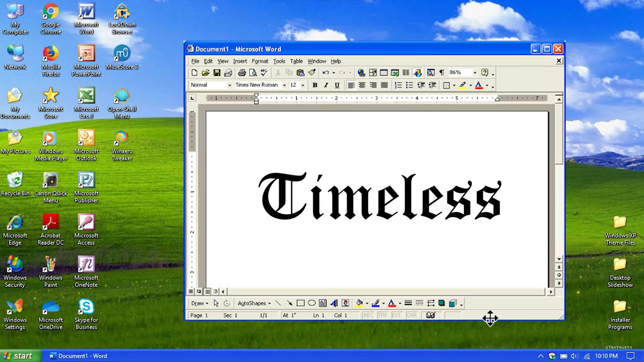Insert WordArt from the Drawing toolbar
Screen dimensions: 644x362
334,303
